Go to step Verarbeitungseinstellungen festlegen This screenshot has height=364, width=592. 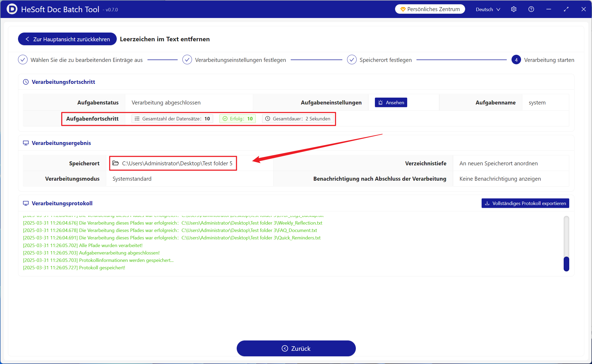pyautogui.click(x=240, y=60)
